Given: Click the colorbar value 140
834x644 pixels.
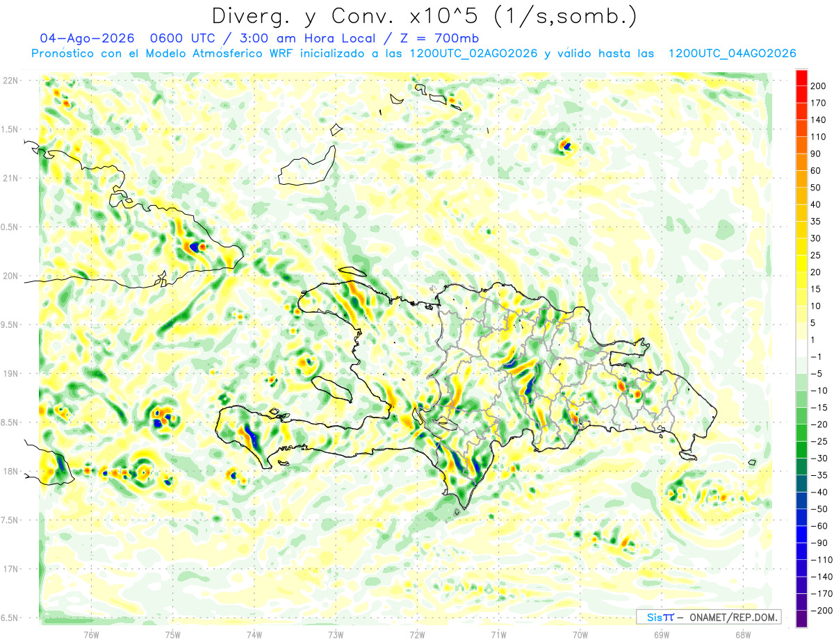Looking at the screenshot, I should pos(819,120).
